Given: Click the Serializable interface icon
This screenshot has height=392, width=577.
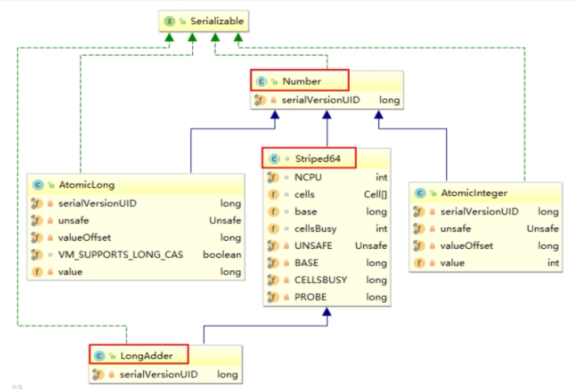Looking at the screenshot, I should (x=171, y=21).
